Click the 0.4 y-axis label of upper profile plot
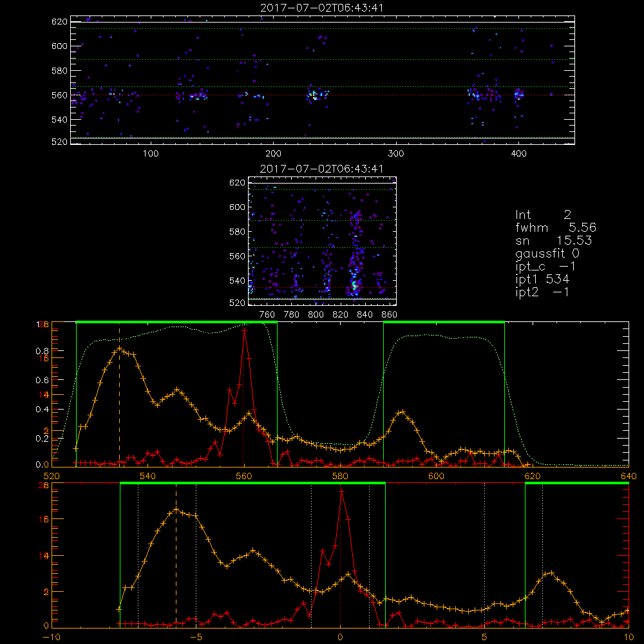The width and height of the screenshot is (644, 644). pos(43,410)
